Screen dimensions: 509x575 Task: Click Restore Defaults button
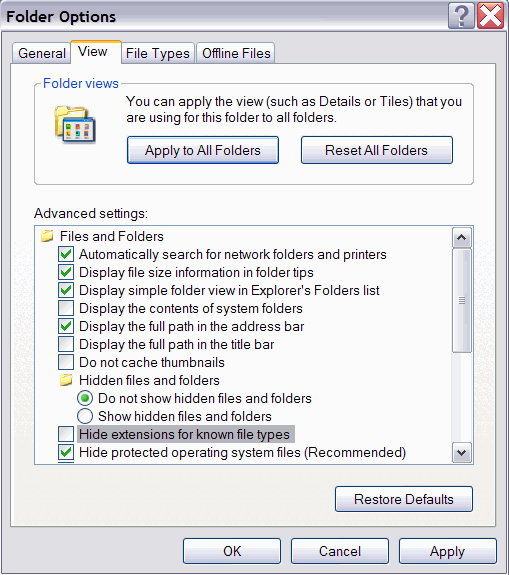404,499
